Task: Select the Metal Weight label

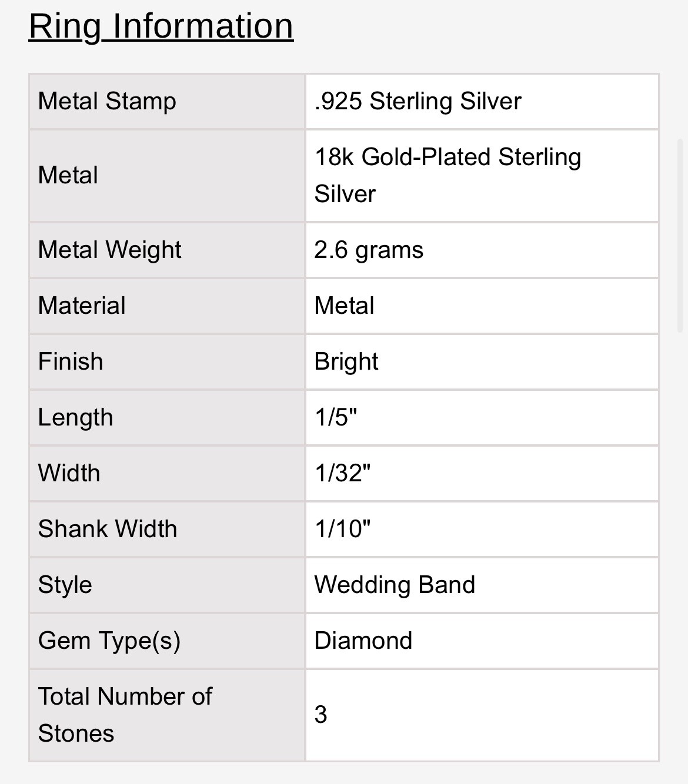Action: [109, 250]
